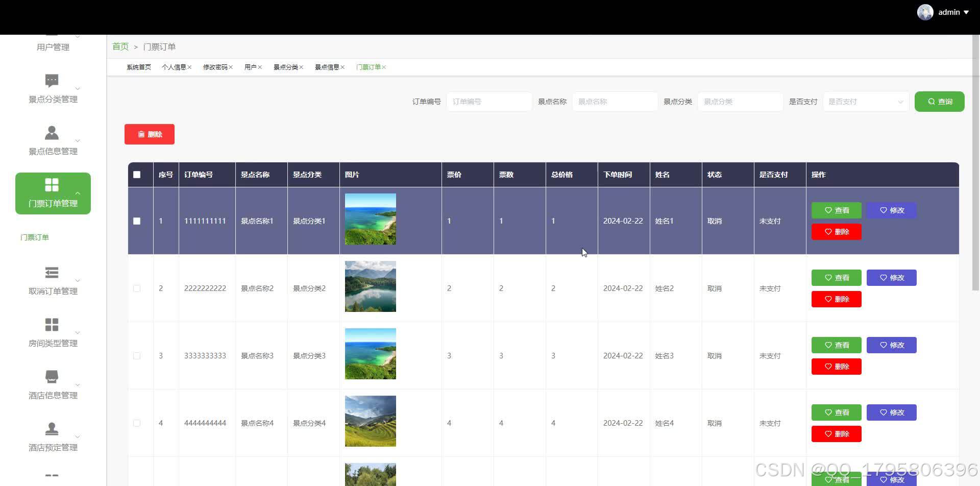Close the 个人信息 tab
Screen dimensions: 980x486
tap(189, 67)
